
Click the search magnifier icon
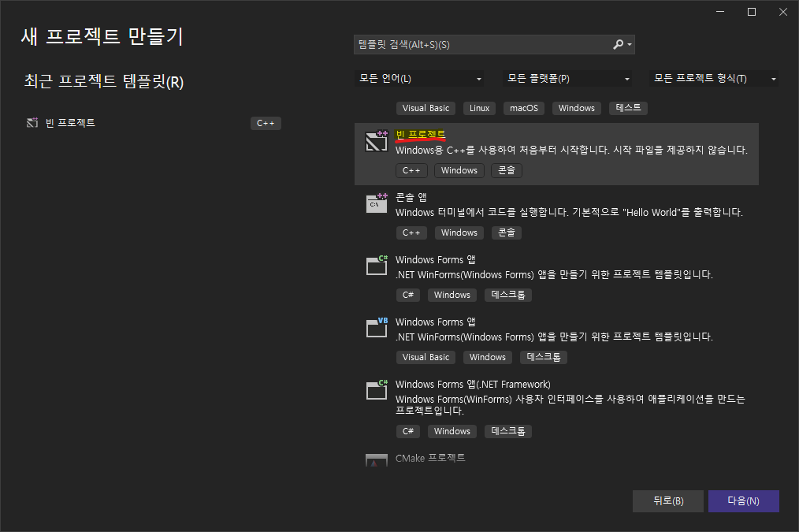[x=618, y=44]
